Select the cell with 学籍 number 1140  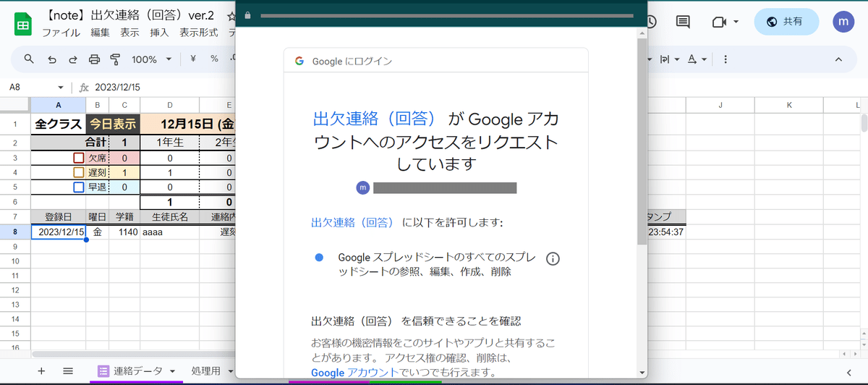124,232
